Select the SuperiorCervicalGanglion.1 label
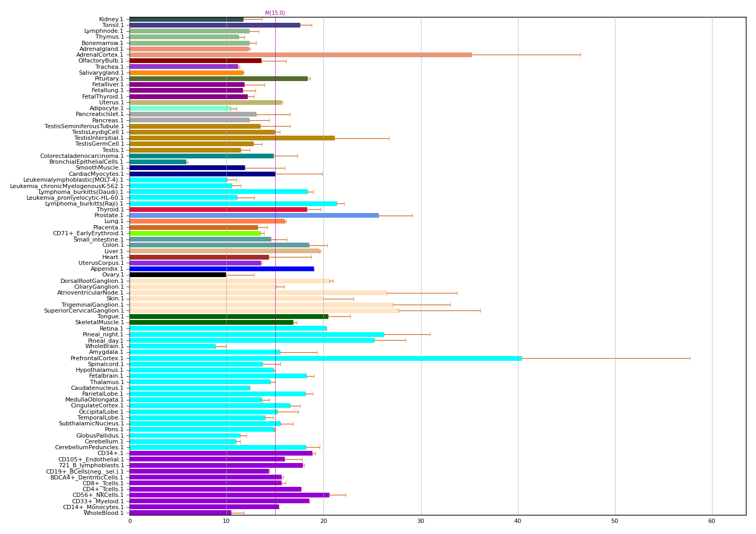 [84, 310]
